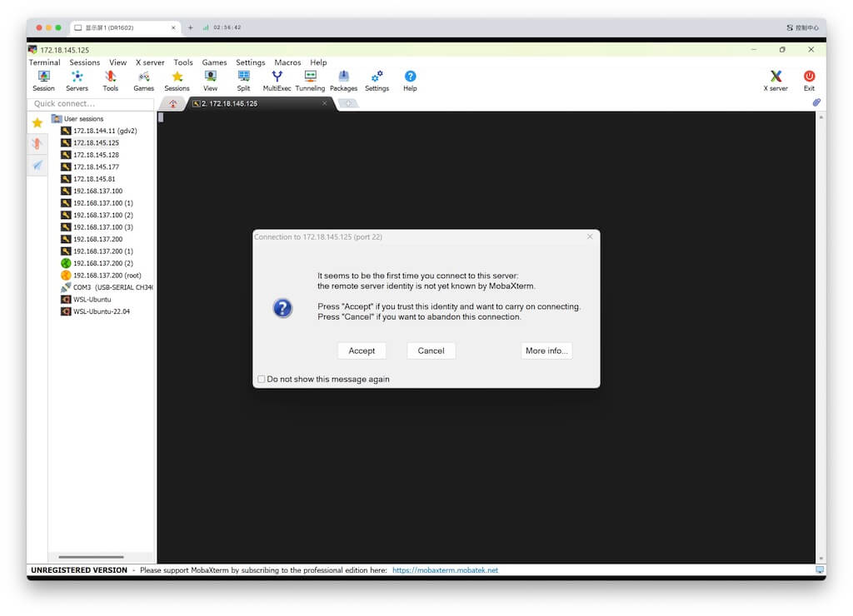Open the Split view icon
Screen dimensions: 853x616
point(243,80)
